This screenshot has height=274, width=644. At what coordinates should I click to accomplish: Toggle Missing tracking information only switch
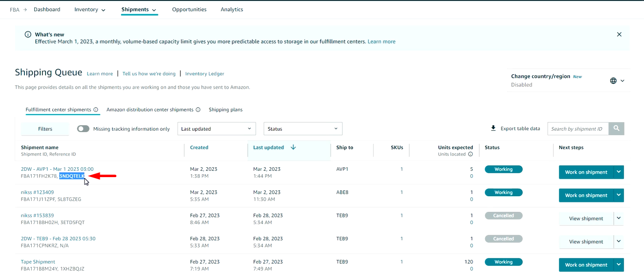click(83, 129)
